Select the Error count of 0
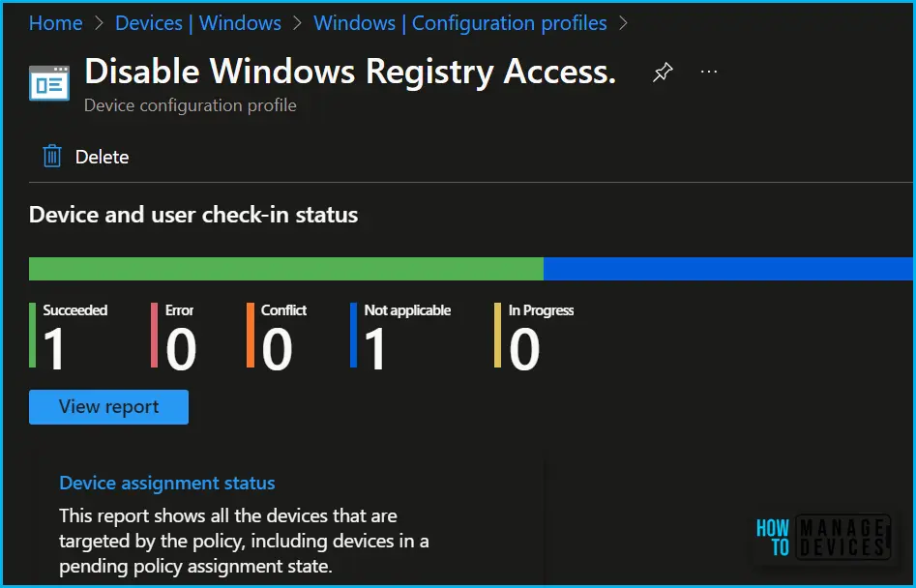Screen dimensions: 916x588 pyautogui.click(x=180, y=349)
